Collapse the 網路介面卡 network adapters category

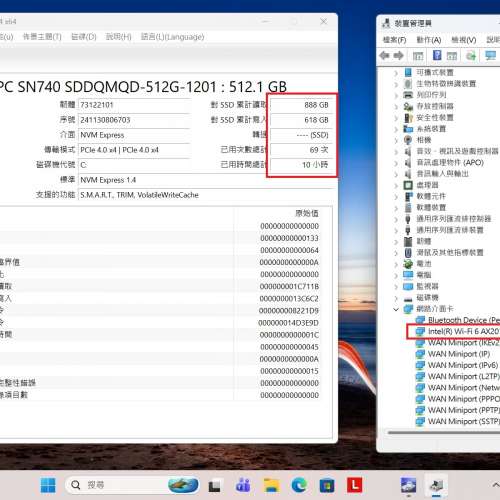click(396, 309)
